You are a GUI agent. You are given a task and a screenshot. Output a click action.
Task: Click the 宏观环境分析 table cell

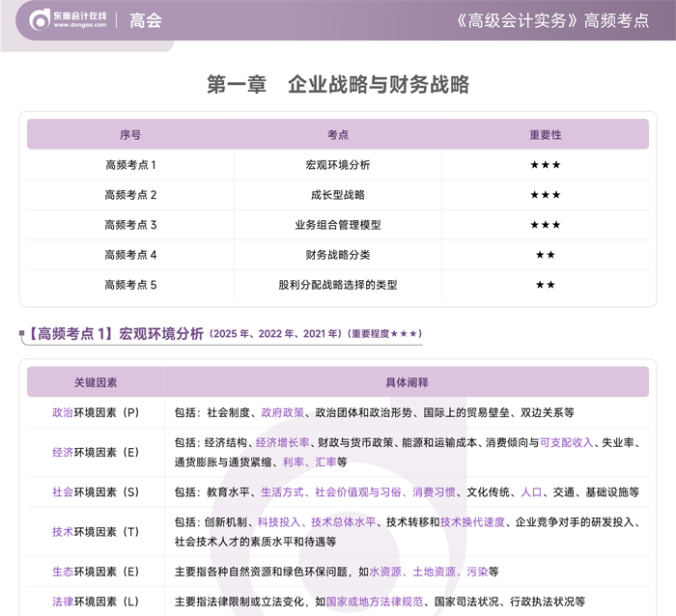pyautogui.click(x=338, y=165)
